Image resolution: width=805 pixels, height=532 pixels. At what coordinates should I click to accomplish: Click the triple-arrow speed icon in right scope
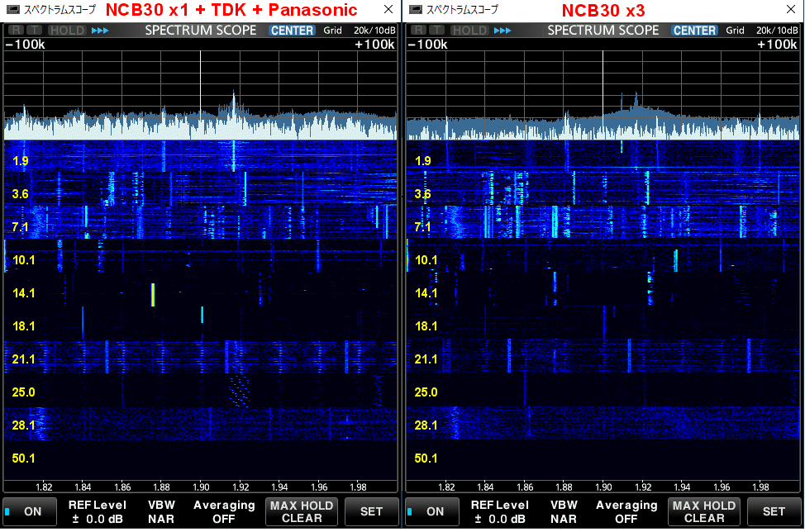click(503, 31)
